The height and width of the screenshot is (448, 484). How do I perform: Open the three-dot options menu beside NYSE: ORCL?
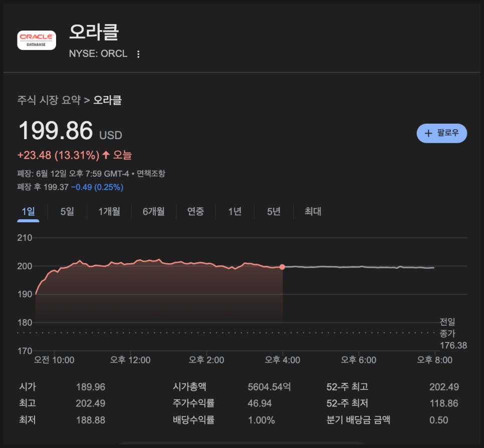138,54
